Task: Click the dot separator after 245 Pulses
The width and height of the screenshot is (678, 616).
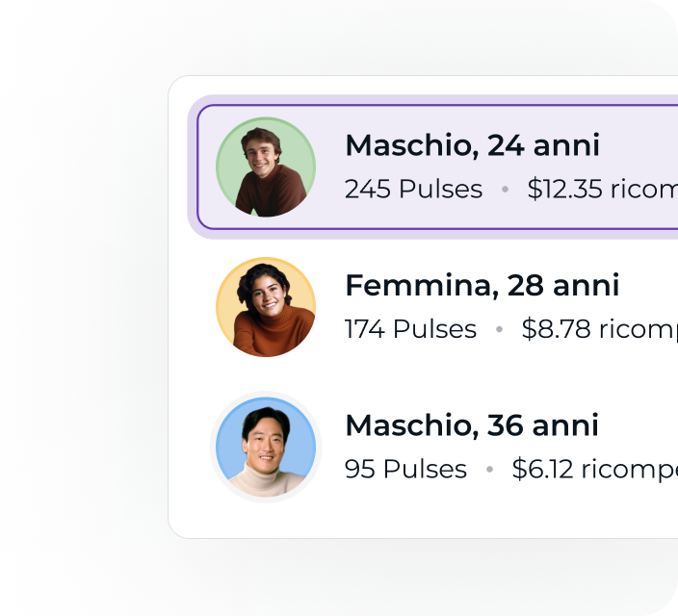Action: (505, 189)
